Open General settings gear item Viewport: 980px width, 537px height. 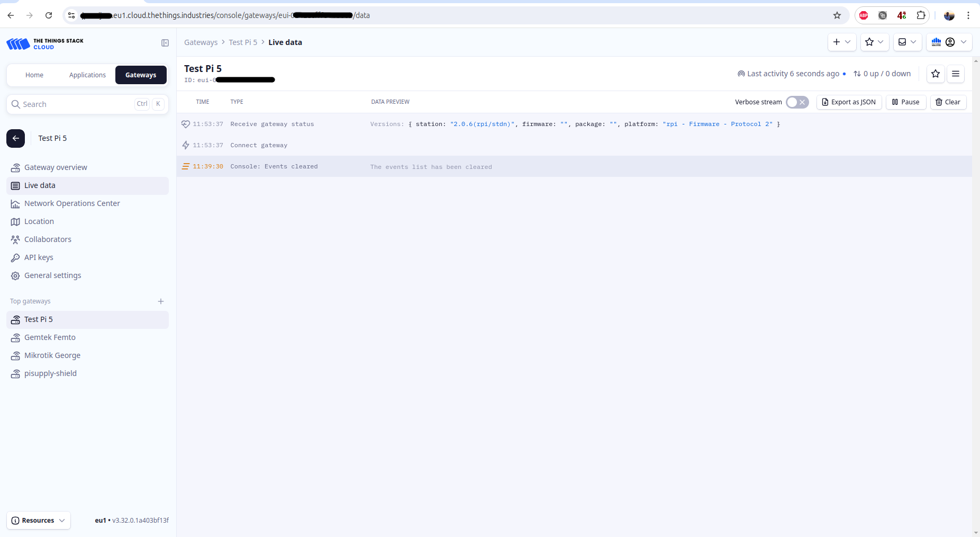pyautogui.click(x=52, y=275)
